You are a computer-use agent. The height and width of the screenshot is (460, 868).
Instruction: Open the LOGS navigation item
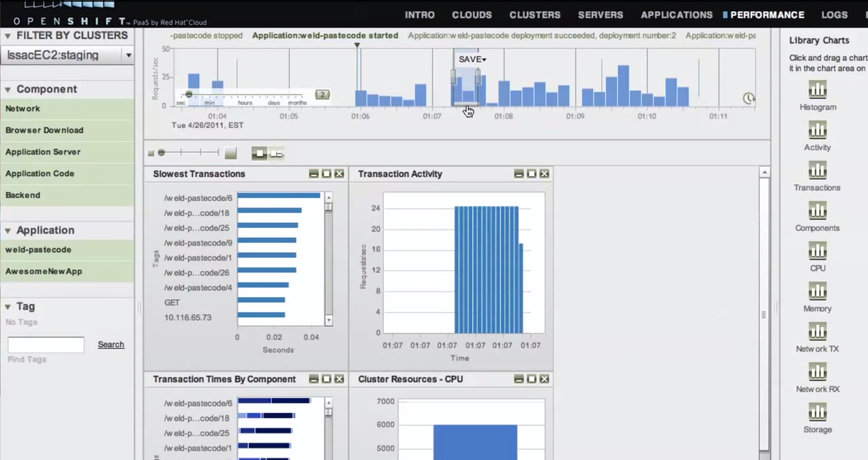(x=835, y=14)
